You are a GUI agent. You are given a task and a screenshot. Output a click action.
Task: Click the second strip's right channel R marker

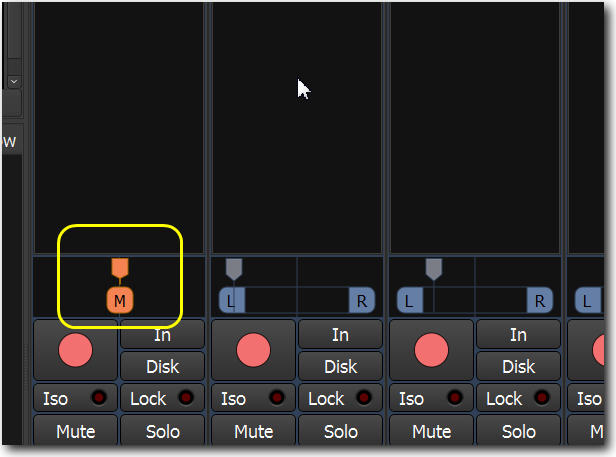tap(361, 300)
